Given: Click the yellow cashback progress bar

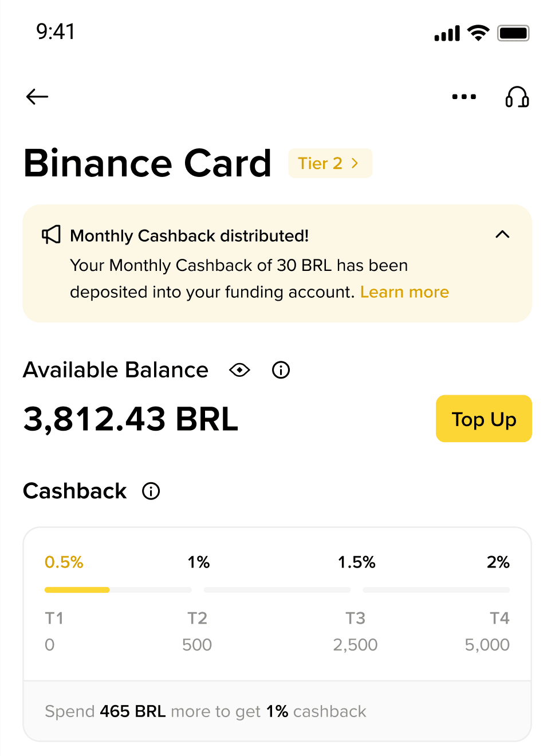Looking at the screenshot, I should tap(77, 590).
